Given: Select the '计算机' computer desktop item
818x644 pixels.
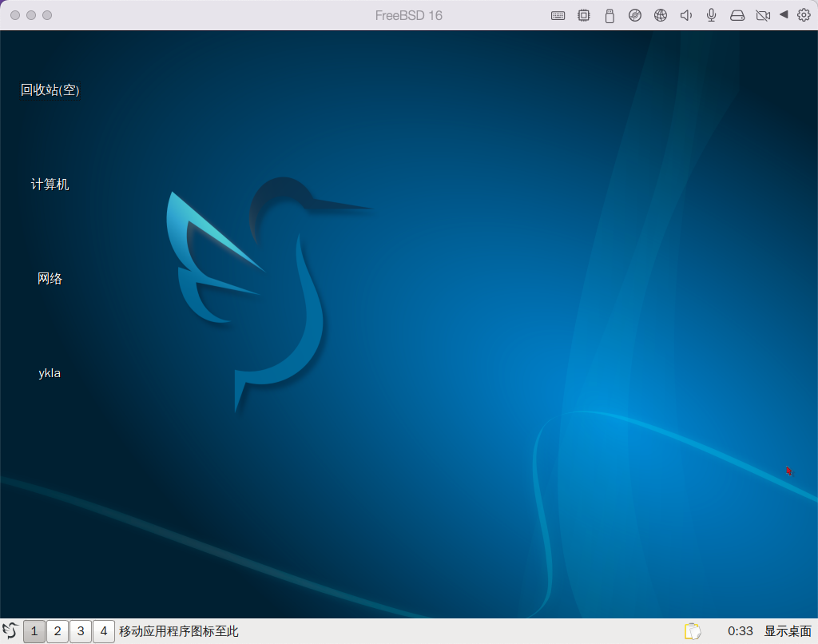Looking at the screenshot, I should tap(50, 185).
